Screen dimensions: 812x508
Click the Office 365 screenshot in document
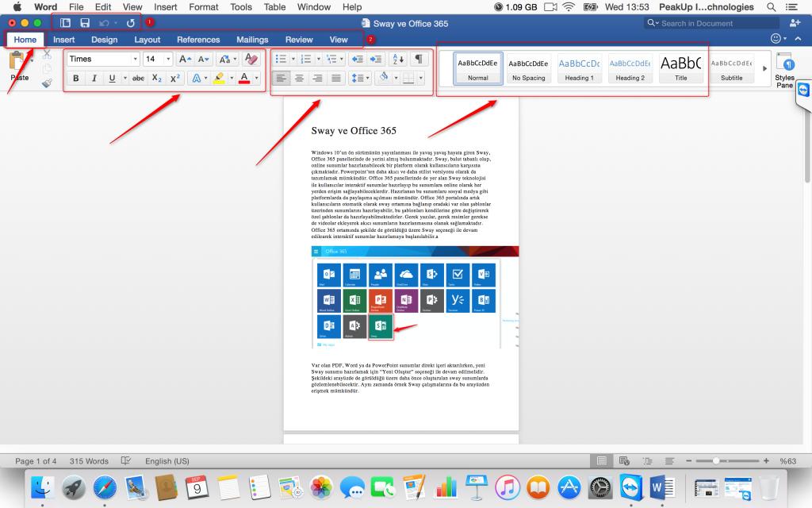click(x=415, y=298)
